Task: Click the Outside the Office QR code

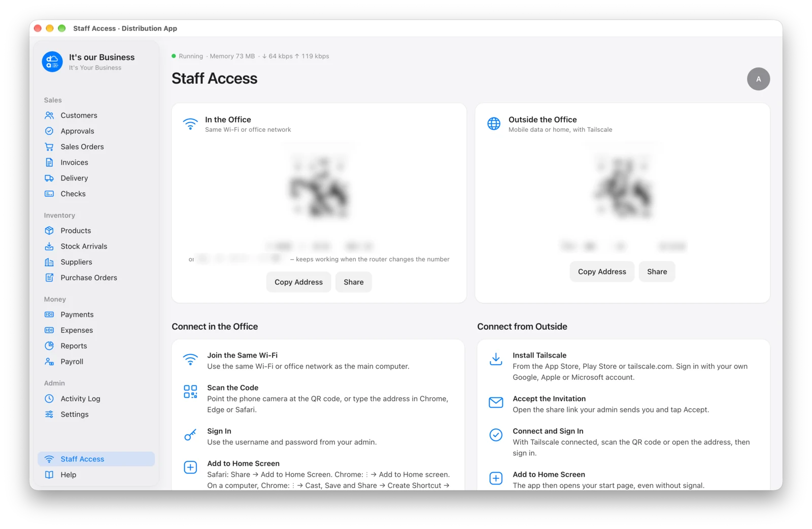Action: (x=623, y=188)
